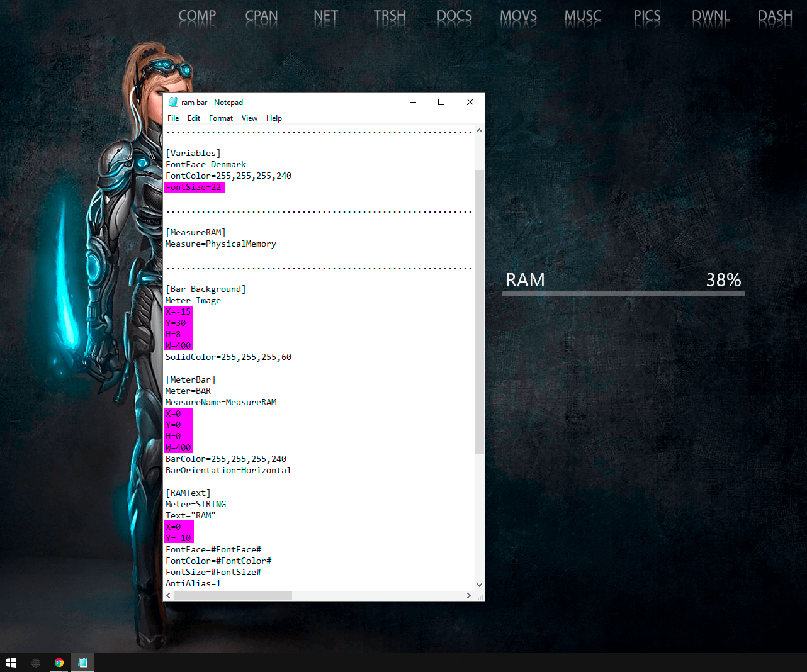The height and width of the screenshot is (672, 807).
Task: Click vertical scrollbar down arrow in Notepad
Action: [479, 585]
